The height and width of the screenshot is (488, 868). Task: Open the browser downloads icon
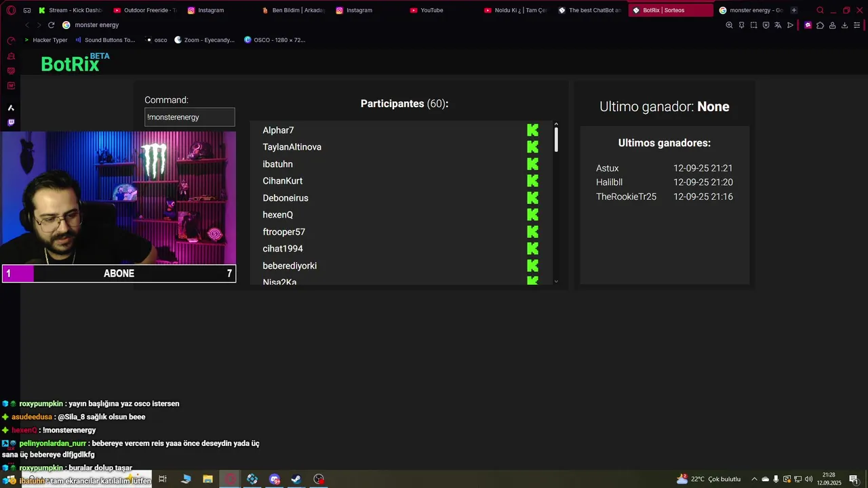pos(845,25)
